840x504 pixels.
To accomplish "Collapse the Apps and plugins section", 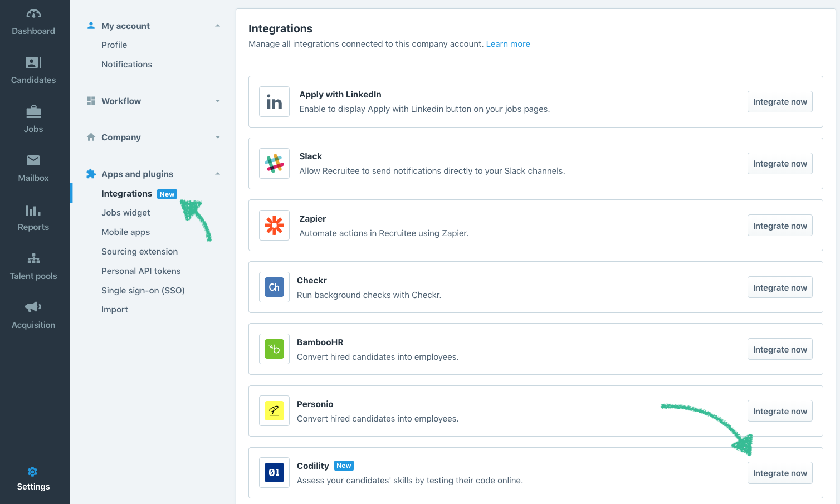I will 217,173.
